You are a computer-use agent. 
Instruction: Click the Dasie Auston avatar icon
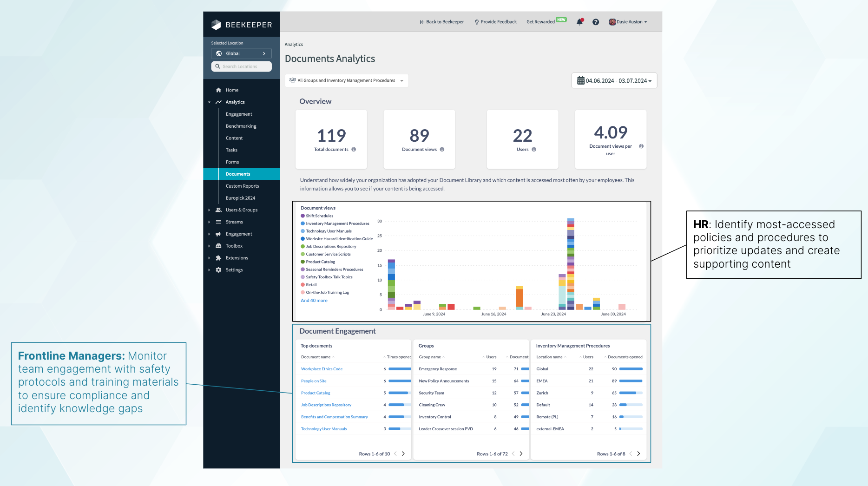[x=612, y=22]
